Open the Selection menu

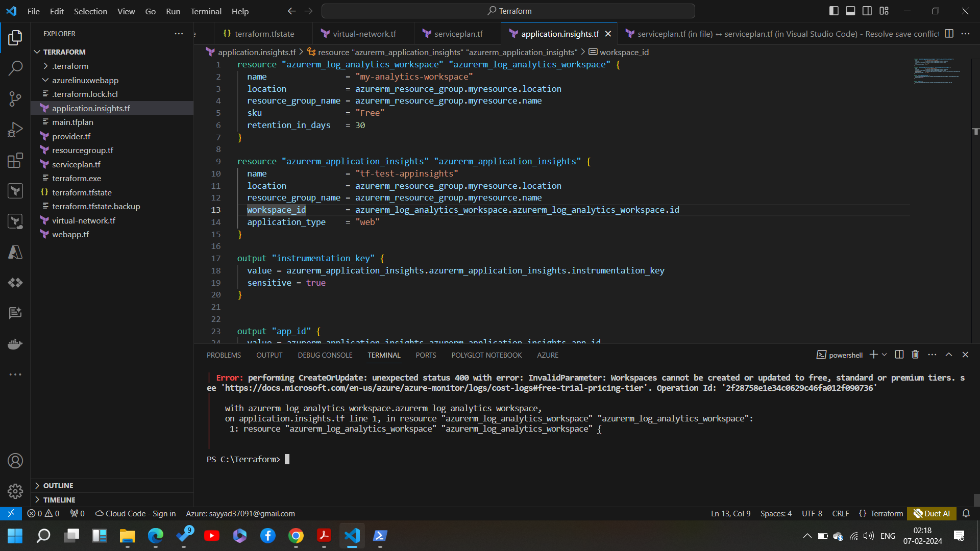click(90, 11)
